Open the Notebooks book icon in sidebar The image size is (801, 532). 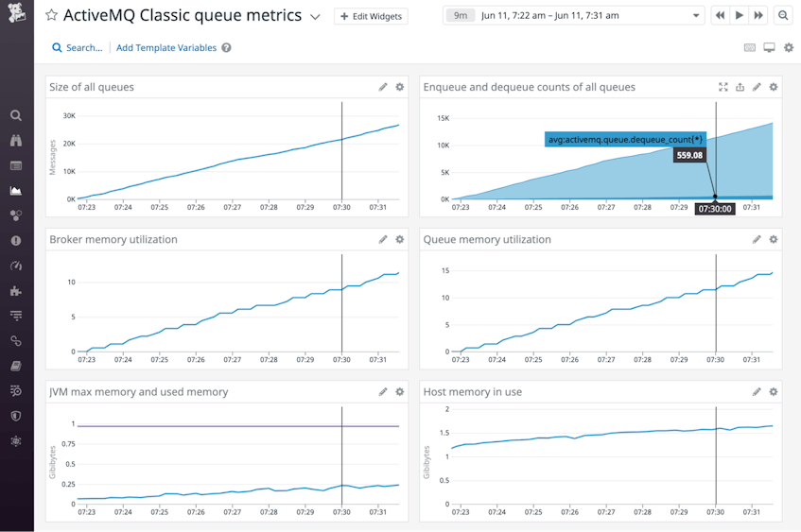click(x=16, y=366)
